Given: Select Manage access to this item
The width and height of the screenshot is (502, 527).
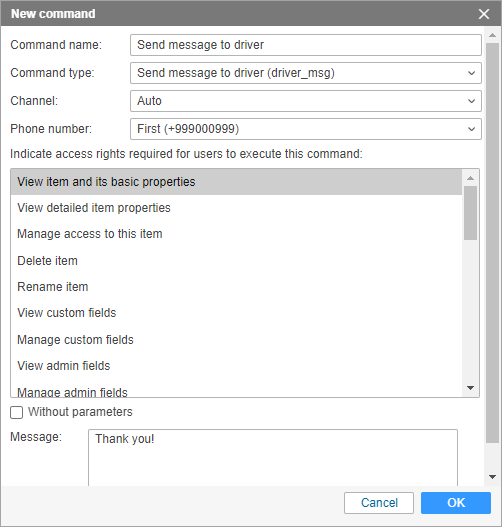Looking at the screenshot, I should click(236, 234).
